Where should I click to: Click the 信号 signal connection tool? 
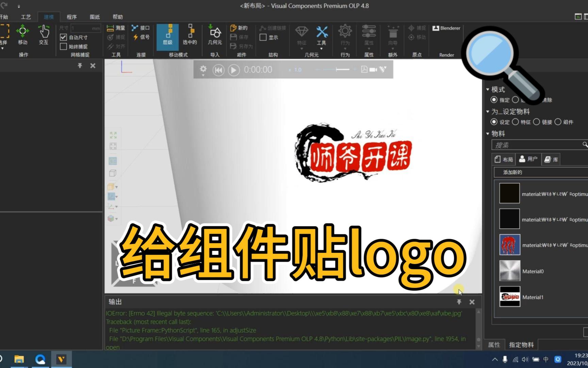coord(141,37)
